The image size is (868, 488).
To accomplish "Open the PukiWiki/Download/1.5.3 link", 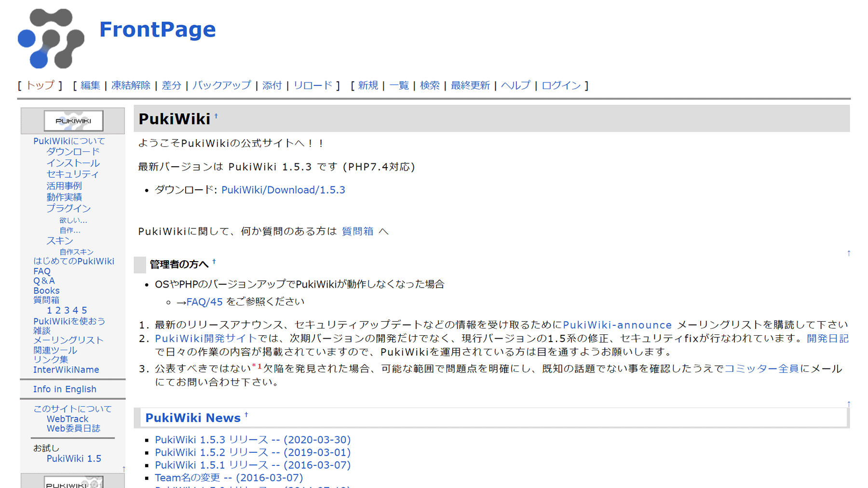I will tap(283, 190).
